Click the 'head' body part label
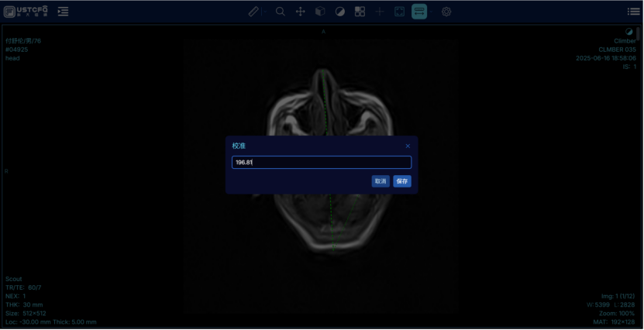644x330 pixels. coord(12,58)
